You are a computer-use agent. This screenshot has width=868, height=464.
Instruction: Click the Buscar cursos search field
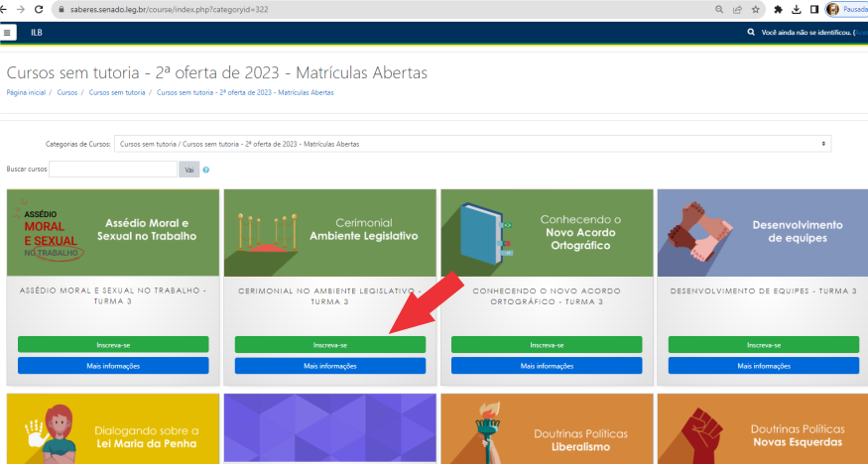[113, 170]
